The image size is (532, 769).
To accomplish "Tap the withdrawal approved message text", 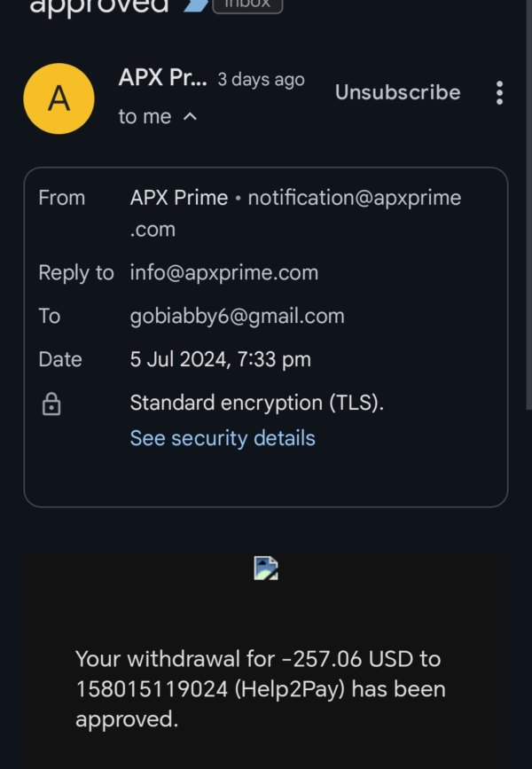I will (259, 688).
